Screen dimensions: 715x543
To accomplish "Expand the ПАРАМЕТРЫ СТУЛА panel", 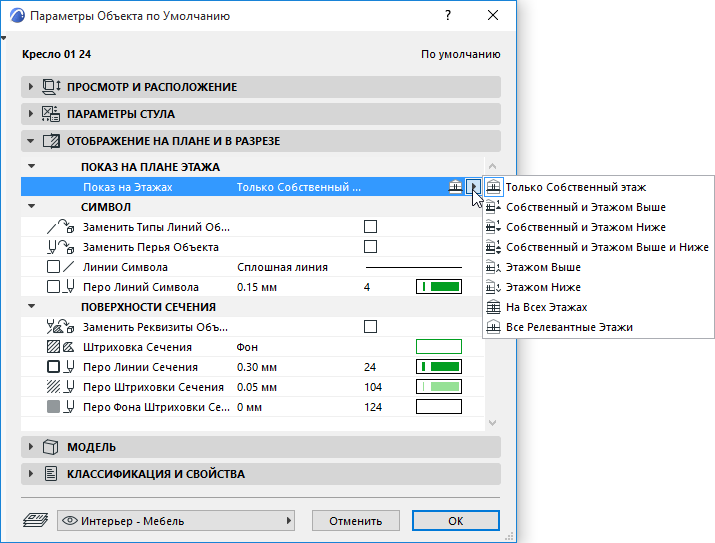I will [31, 114].
